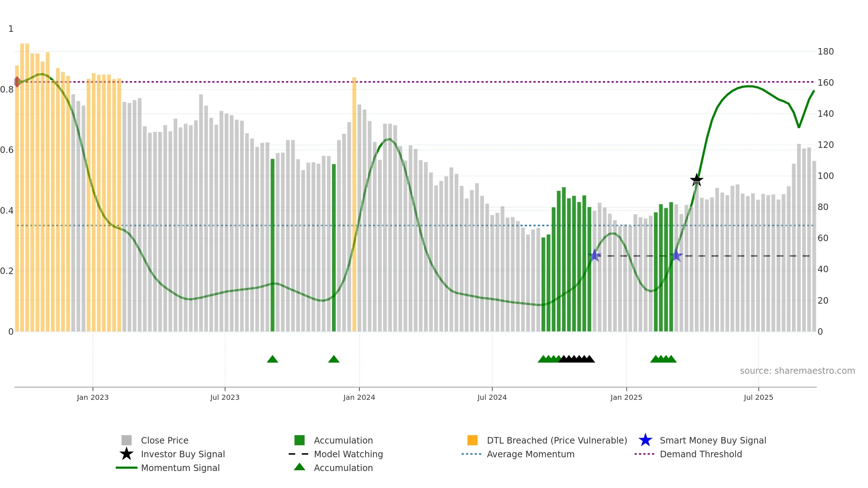Click the black Investor Buy Signal star on chart
868x488 pixels.
coord(697,180)
